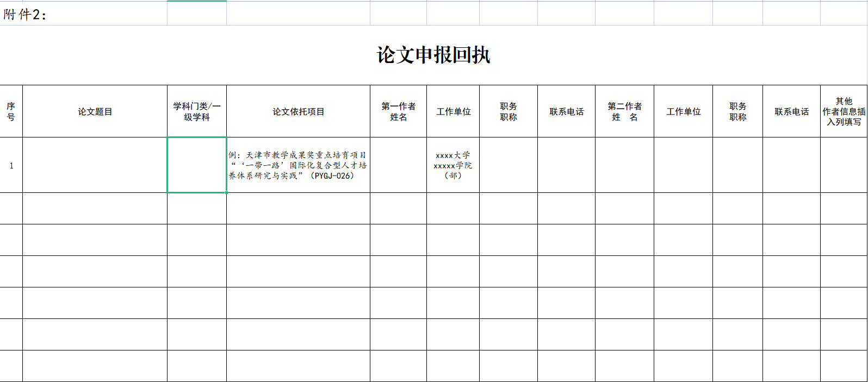Click the green-outlined active cell under 学科门类
The height and width of the screenshot is (382, 868).
pyautogui.click(x=197, y=165)
